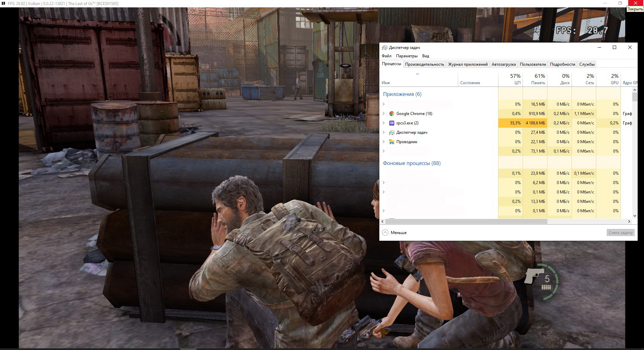Click the 23,9 МБ background process memory cell
This screenshot has width=644, height=350.
tap(535, 173)
